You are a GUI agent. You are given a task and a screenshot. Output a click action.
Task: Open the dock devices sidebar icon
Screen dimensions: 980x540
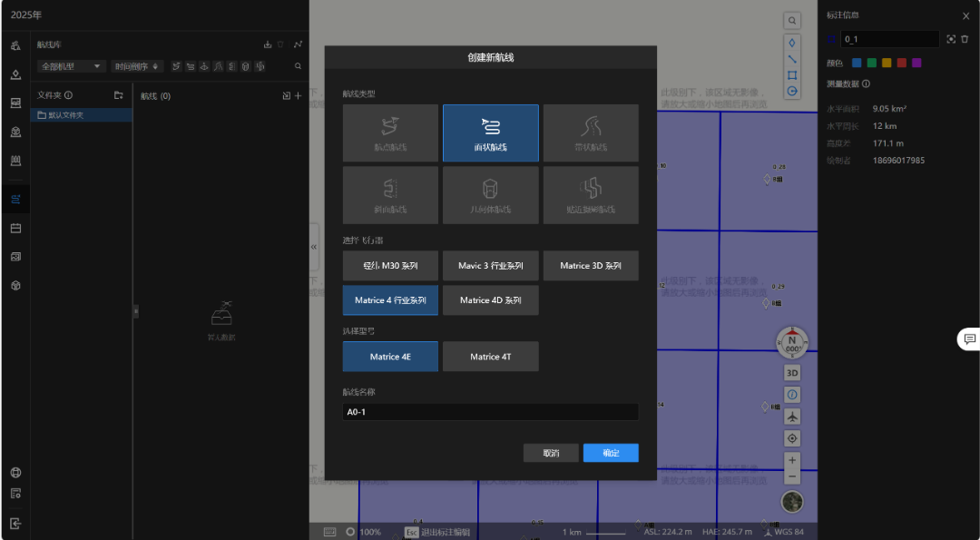(15, 103)
